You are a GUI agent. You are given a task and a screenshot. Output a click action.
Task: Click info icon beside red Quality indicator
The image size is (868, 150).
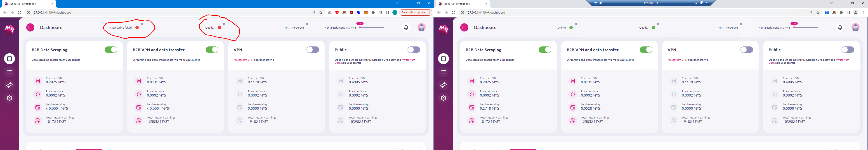click(224, 24)
